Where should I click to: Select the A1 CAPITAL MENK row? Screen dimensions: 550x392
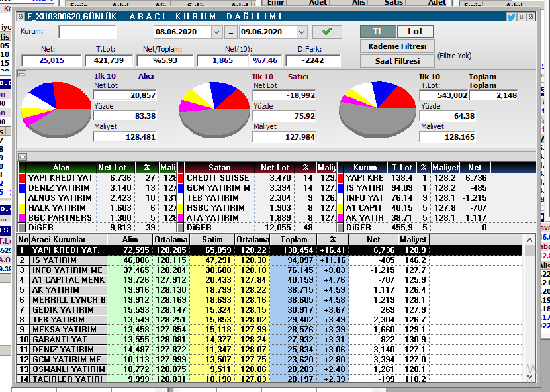click(x=269, y=280)
